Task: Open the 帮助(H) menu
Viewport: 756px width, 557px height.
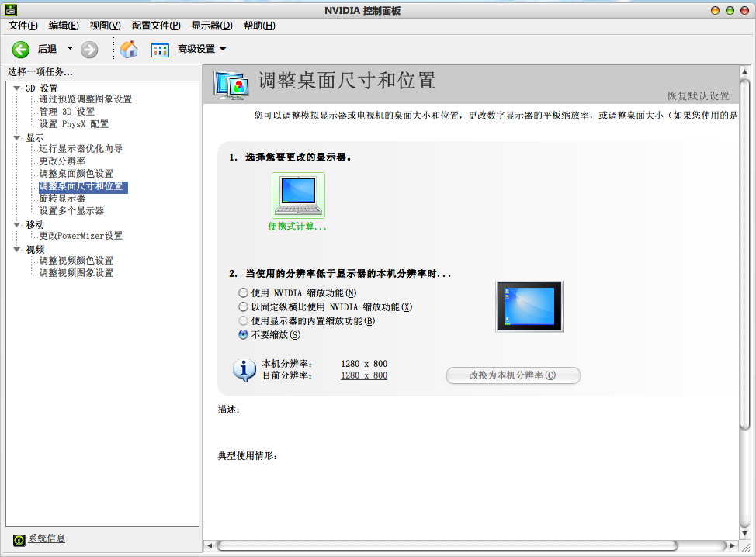Action: (x=259, y=26)
